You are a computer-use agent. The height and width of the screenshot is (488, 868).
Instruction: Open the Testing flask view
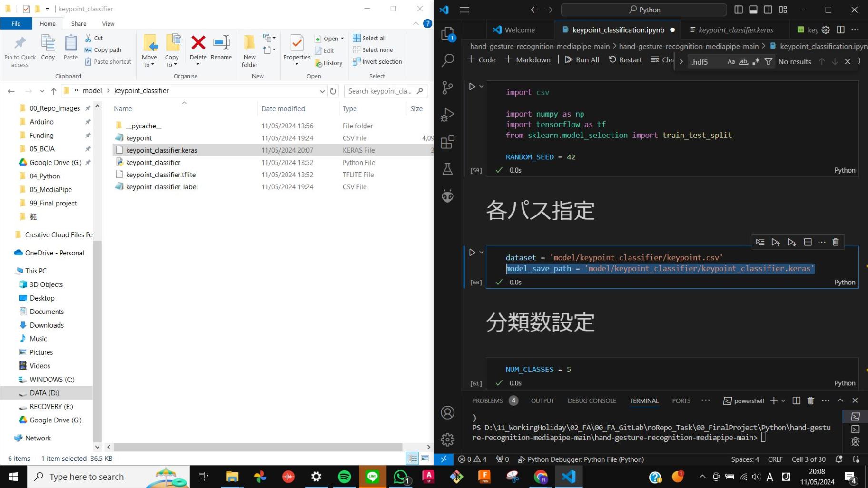pyautogui.click(x=447, y=169)
